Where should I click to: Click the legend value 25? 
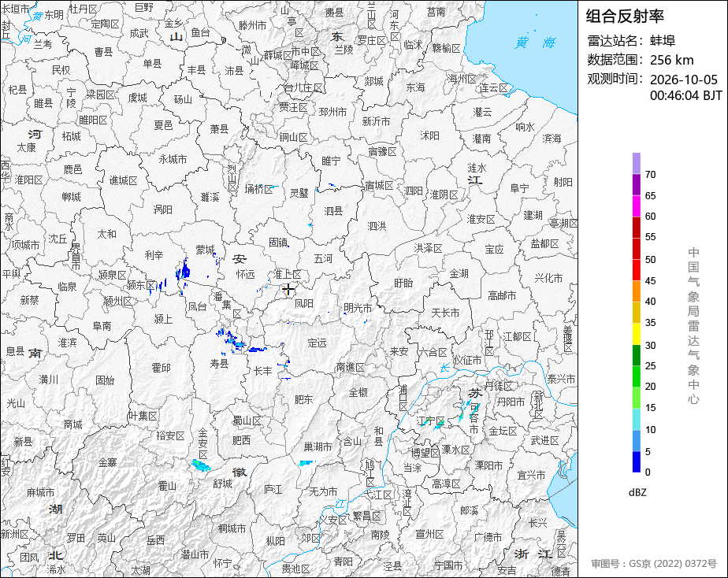[x=651, y=366]
